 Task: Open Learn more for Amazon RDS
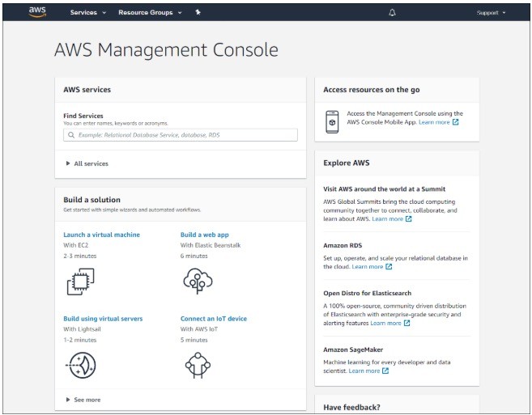[368, 266]
